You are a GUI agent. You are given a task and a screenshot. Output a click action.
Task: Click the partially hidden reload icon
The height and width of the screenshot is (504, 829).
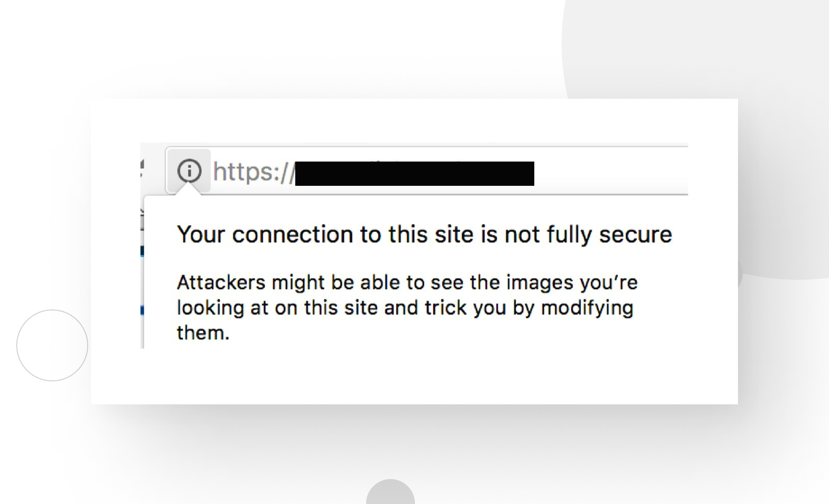142,169
